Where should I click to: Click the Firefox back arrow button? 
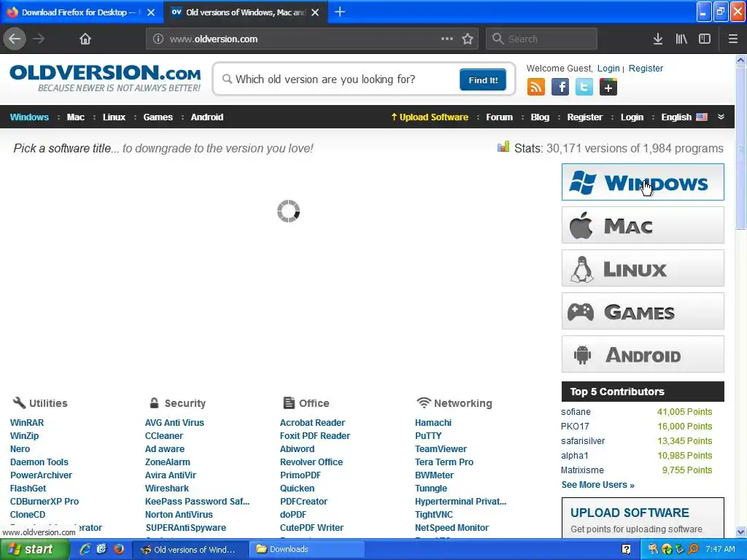point(15,39)
